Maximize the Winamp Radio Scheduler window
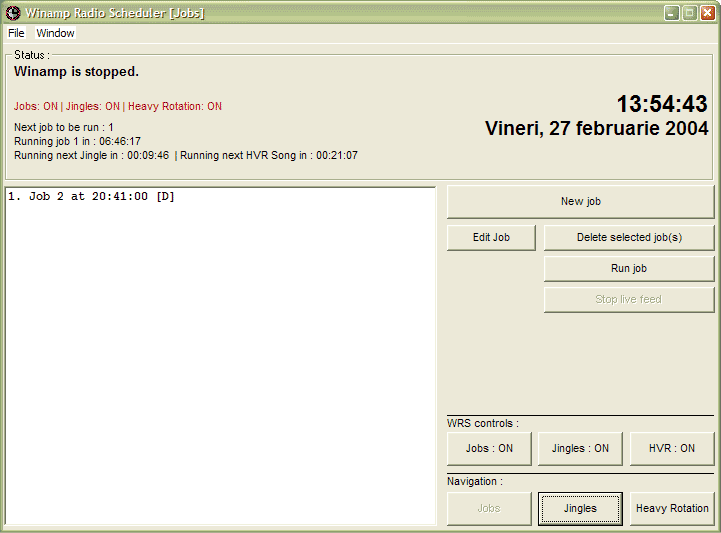 pos(690,13)
